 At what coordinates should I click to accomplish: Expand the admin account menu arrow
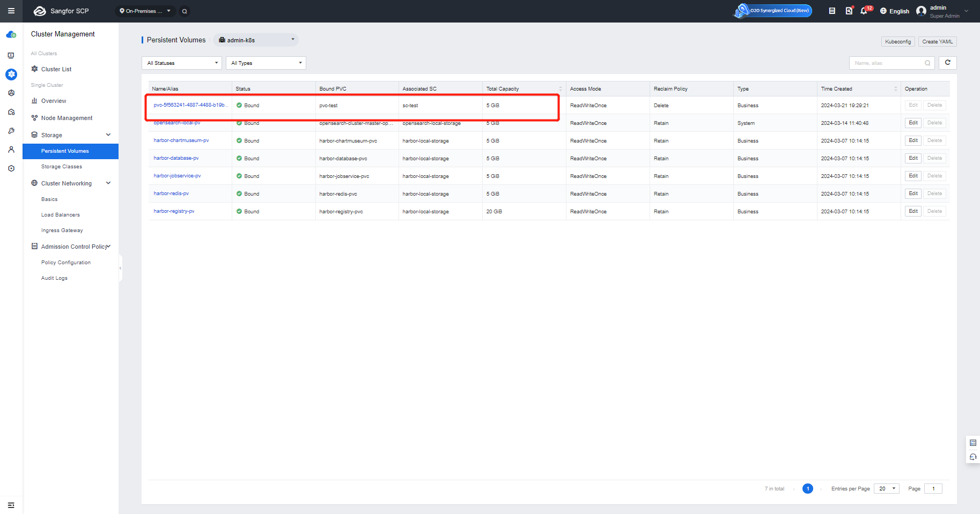click(x=967, y=11)
